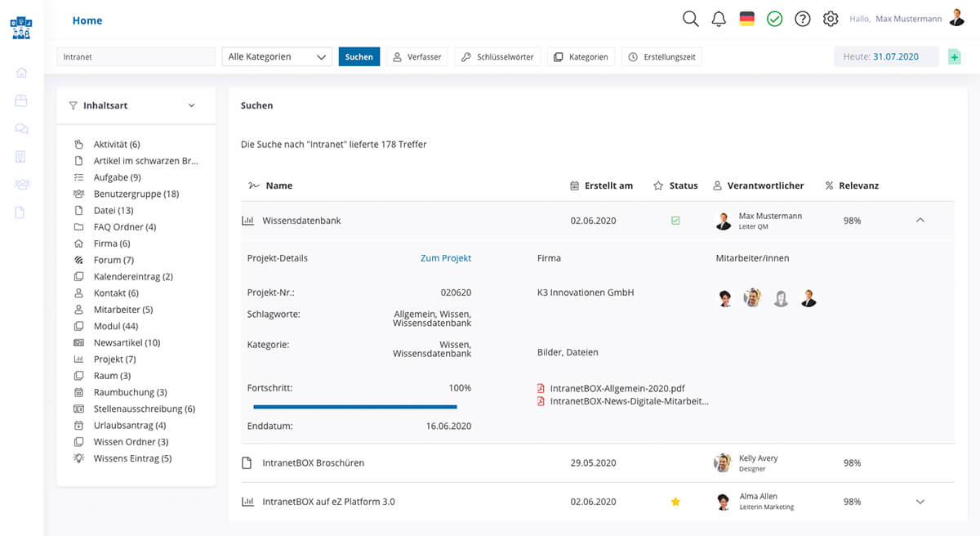Screen dimensions: 980x536
Task: Open the Alle Kategorien dropdown
Action: [x=277, y=56]
